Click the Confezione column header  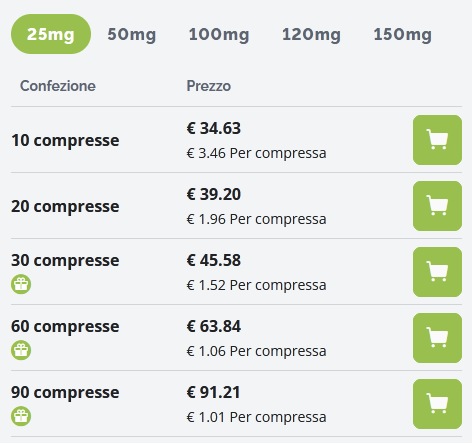pos(58,86)
